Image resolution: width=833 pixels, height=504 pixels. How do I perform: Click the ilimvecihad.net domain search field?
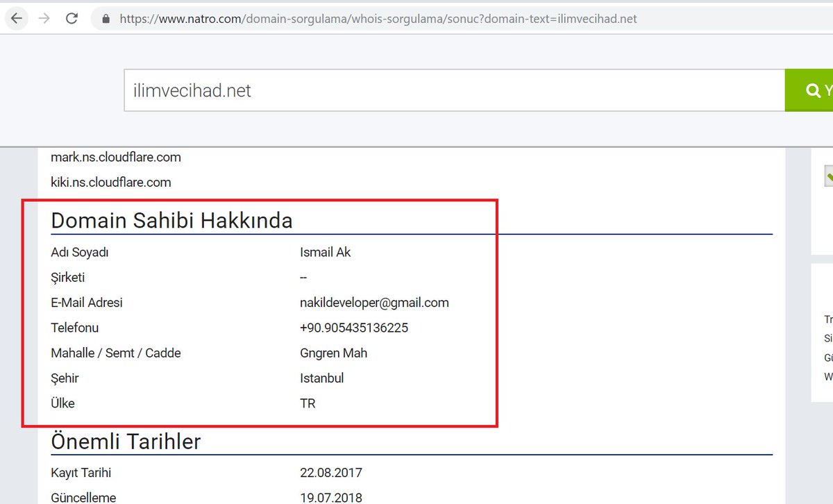coord(455,90)
